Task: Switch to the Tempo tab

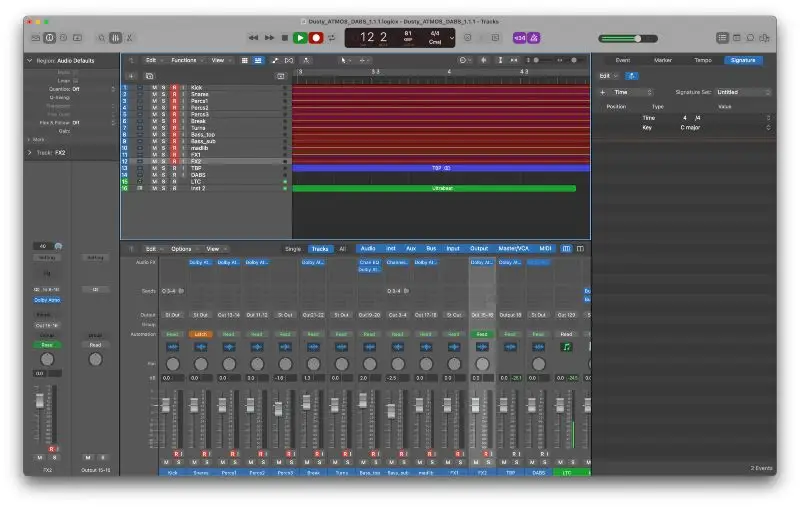Action: pos(703,60)
